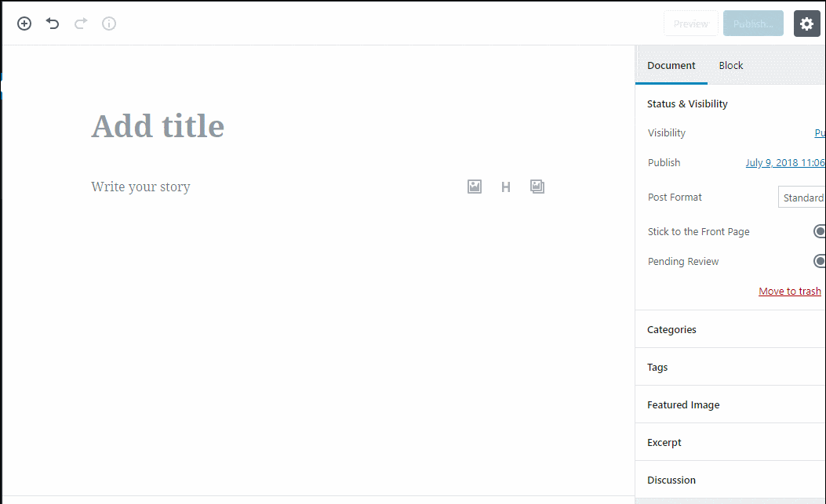Image resolution: width=826 pixels, height=504 pixels.
Task: Enable Pending Review
Action: pos(820,260)
